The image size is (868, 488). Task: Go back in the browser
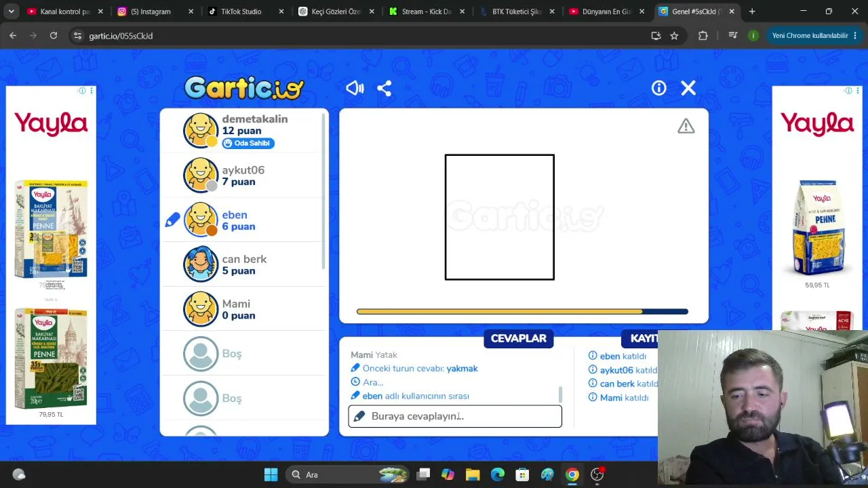coord(13,36)
